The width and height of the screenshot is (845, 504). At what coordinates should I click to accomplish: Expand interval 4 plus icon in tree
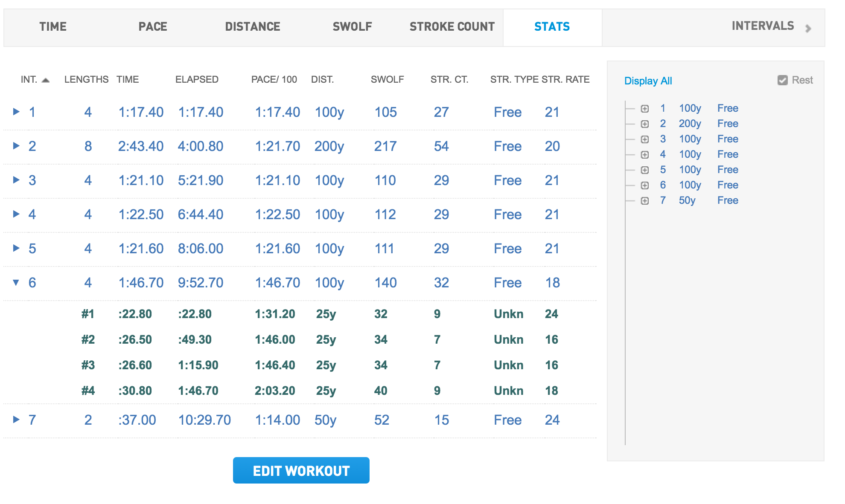[x=644, y=155]
